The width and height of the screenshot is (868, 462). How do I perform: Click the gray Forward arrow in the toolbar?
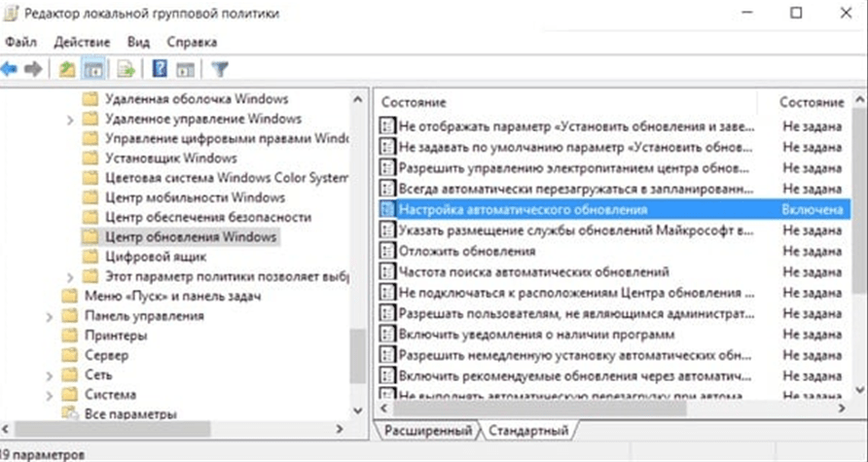(x=33, y=69)
